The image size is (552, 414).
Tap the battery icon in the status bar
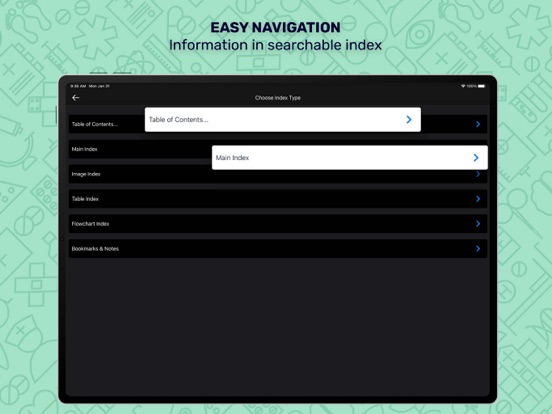point(481,86)
